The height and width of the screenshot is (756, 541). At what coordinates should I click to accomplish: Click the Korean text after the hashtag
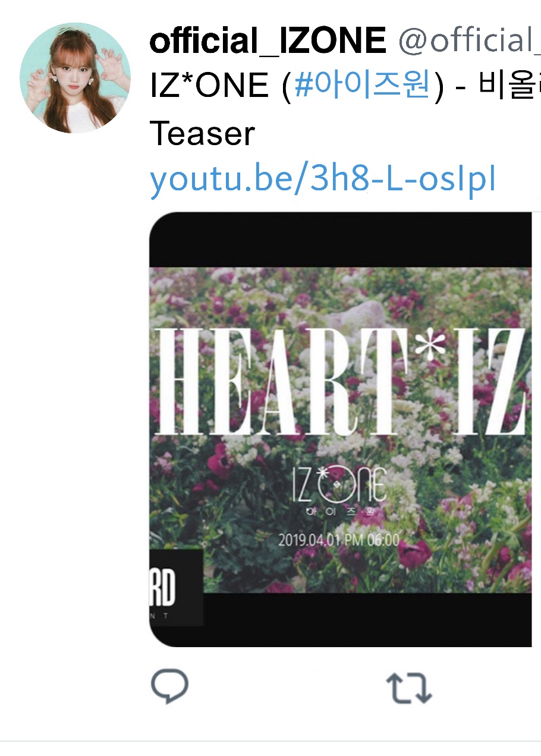tap(509, 87)
